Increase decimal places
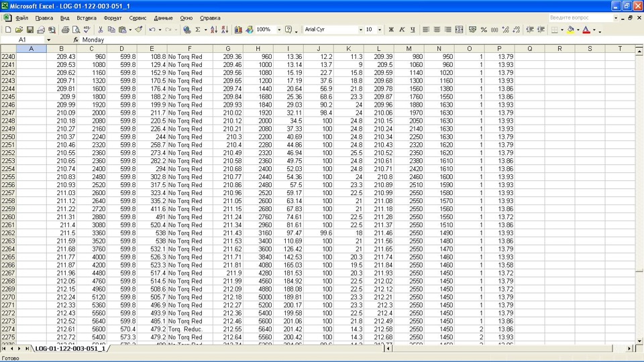 tap(506, 29)
